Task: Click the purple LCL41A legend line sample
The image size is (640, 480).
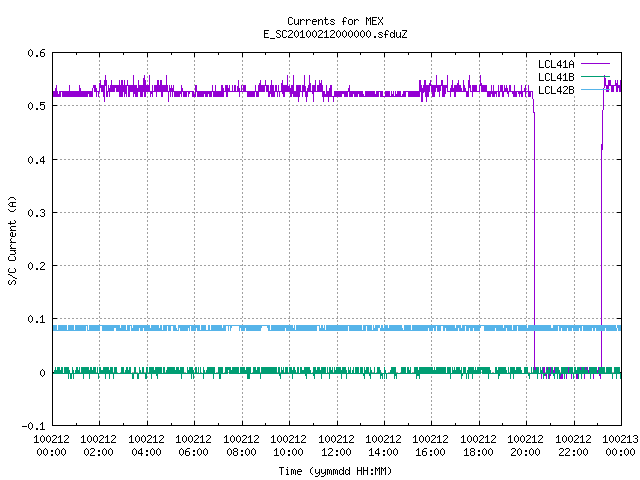Action: point(595,64)
